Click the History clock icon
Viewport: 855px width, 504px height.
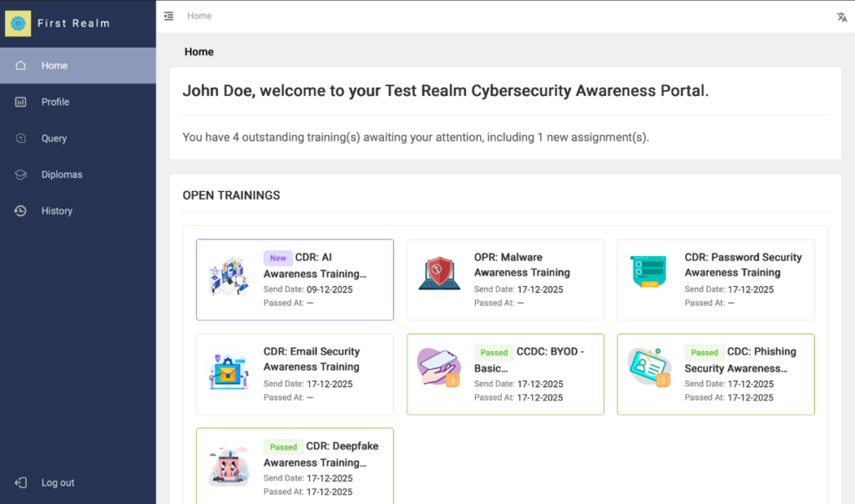[21, 211]
